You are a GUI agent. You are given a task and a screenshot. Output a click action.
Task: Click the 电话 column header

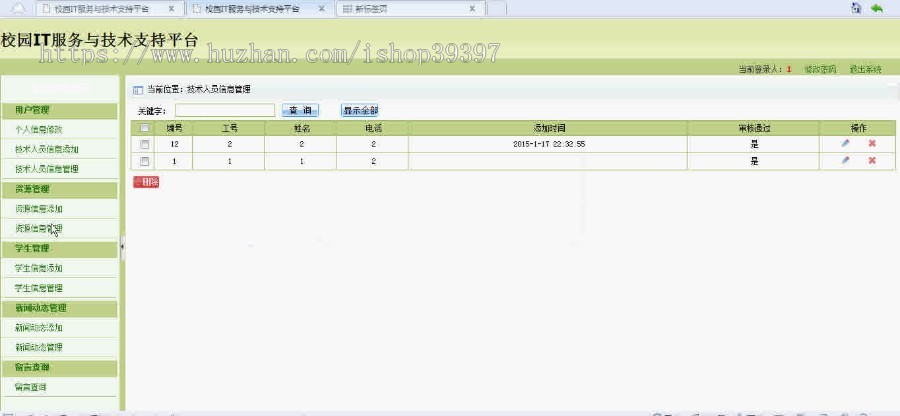click(x=373, y=128)
